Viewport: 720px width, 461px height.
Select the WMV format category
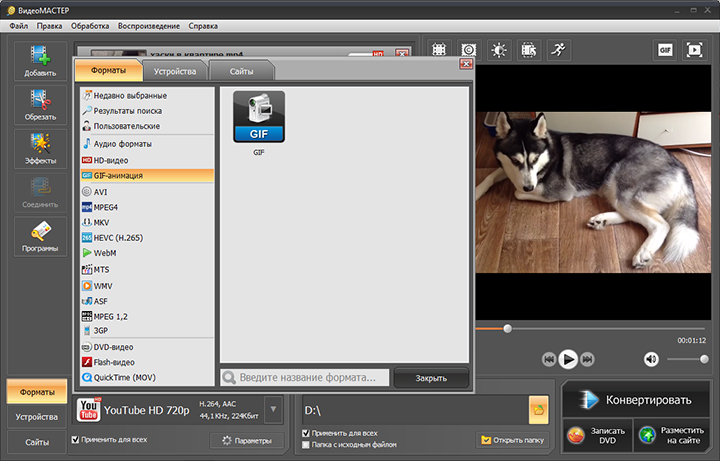tap(147, 286)
